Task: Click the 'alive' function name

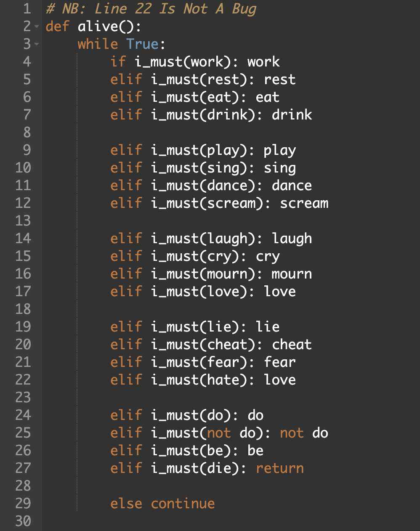Action: 98,27
